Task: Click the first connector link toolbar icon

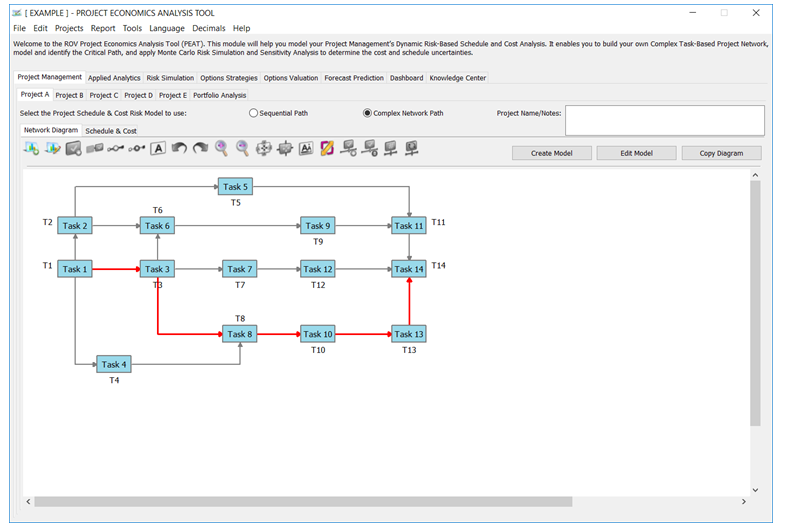Action: pos(115,148)
